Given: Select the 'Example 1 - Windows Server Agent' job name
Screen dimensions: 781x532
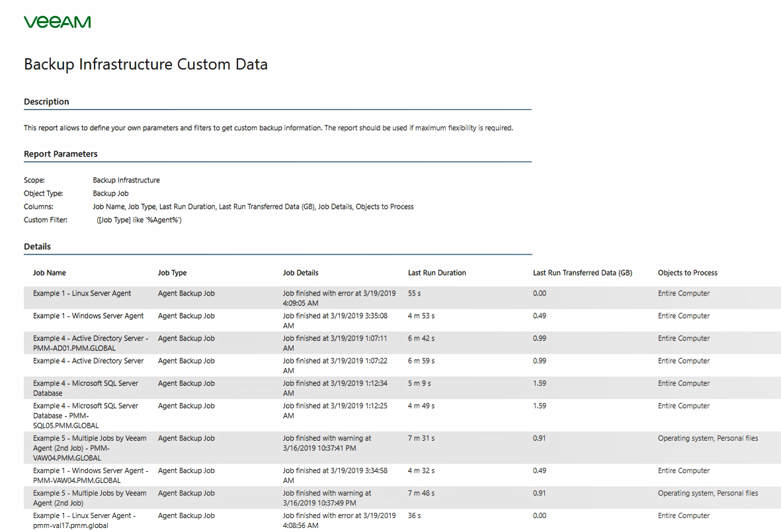Looking at the screenshot, I should tap(88, 316).
